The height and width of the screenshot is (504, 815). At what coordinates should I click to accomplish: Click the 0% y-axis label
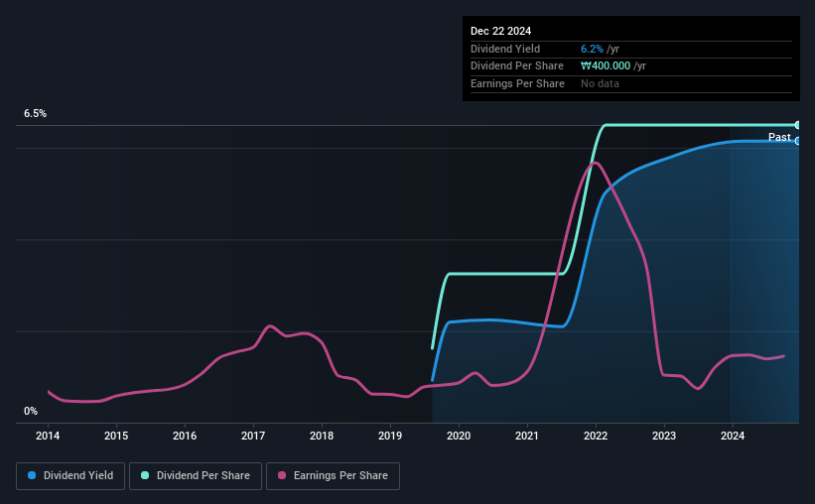(x=31, y=411)
